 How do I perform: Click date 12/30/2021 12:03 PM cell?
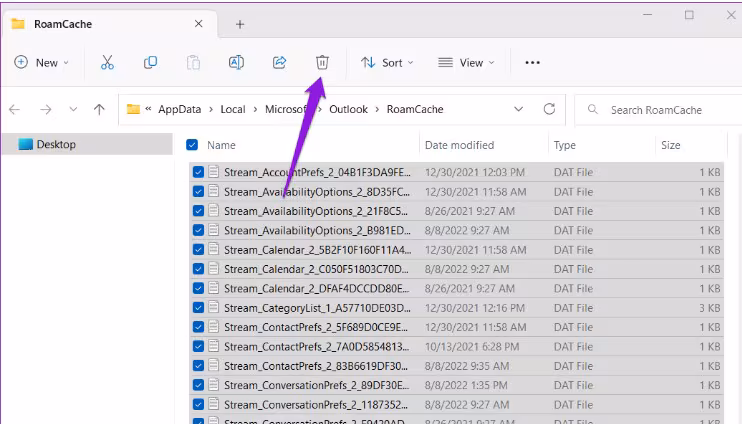[475, 172]
